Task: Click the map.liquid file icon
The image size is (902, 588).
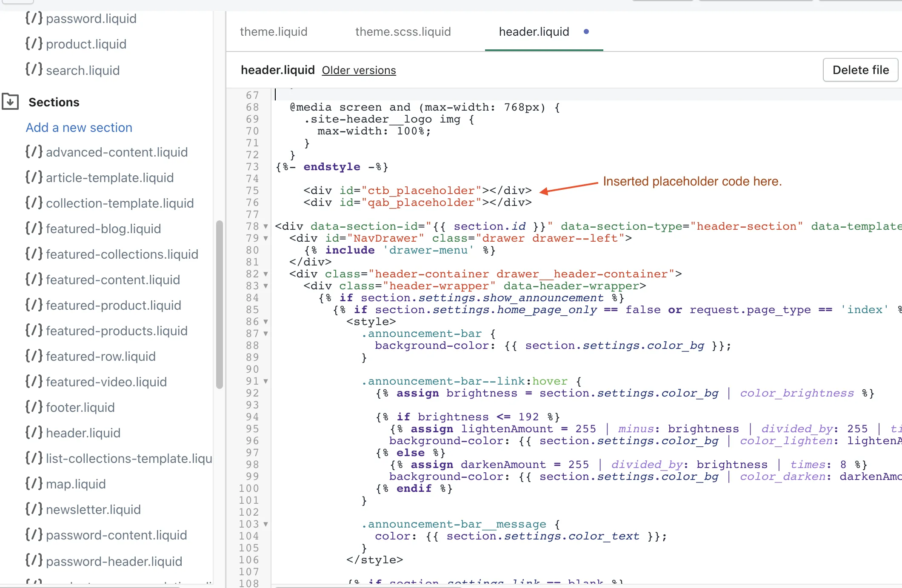Action: click(x=34, y=484)
